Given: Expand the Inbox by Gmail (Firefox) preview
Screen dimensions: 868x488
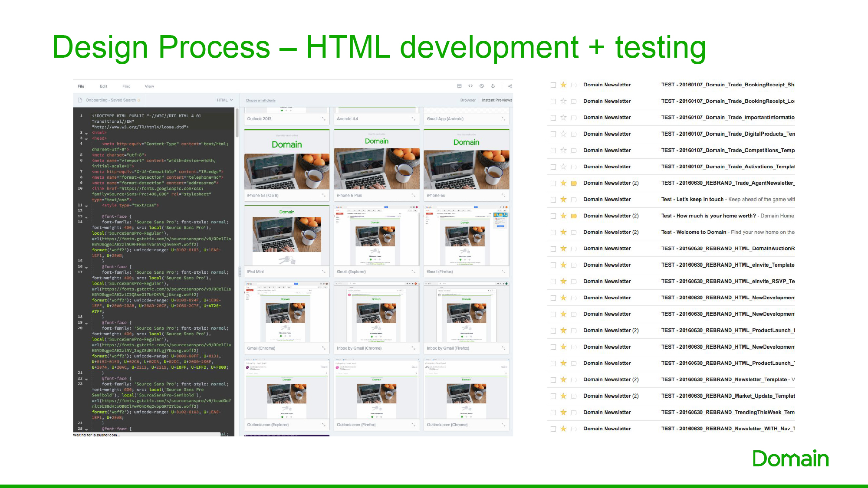Looking at the screenshot, I should pyautogui.click(x=503, y=348).
